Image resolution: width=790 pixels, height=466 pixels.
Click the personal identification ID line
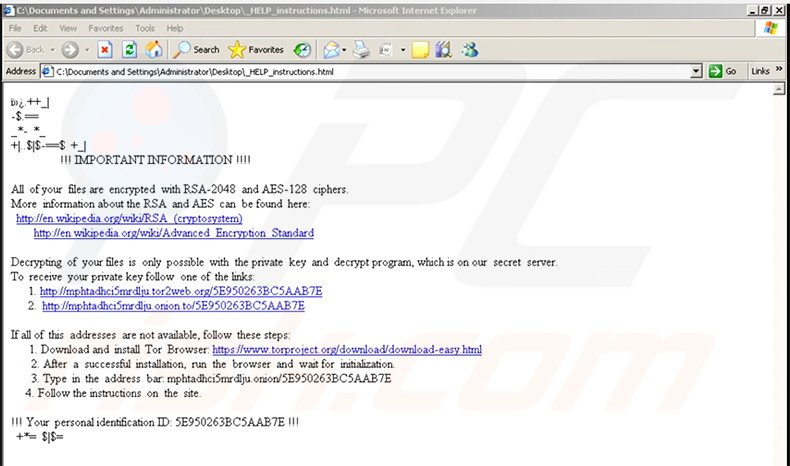point(155,422)
